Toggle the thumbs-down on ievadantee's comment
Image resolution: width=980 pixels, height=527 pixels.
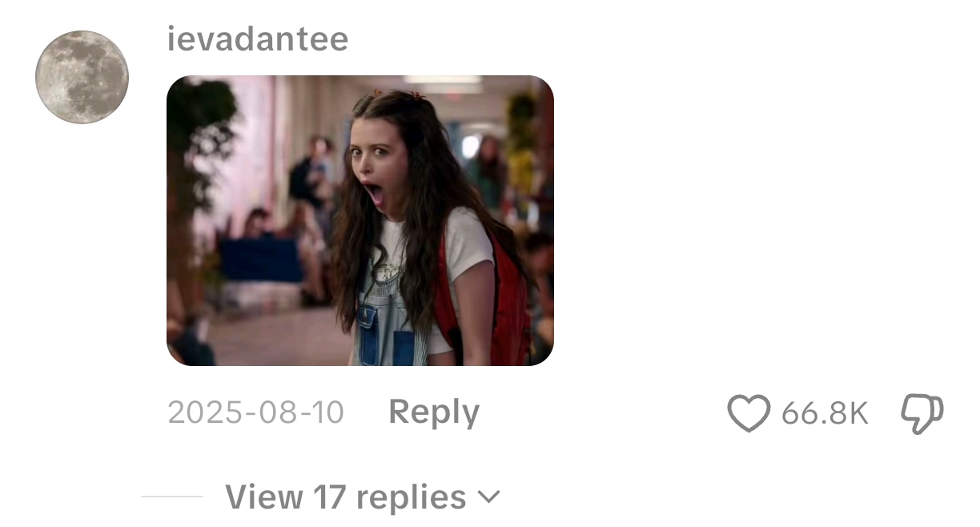click(922, 414)
